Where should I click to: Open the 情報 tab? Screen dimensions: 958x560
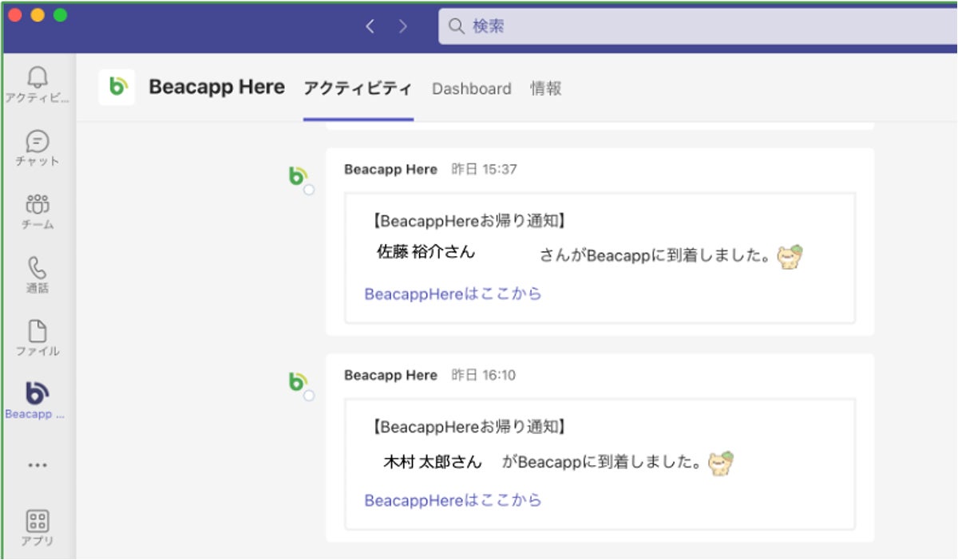[x=546, y=89]
